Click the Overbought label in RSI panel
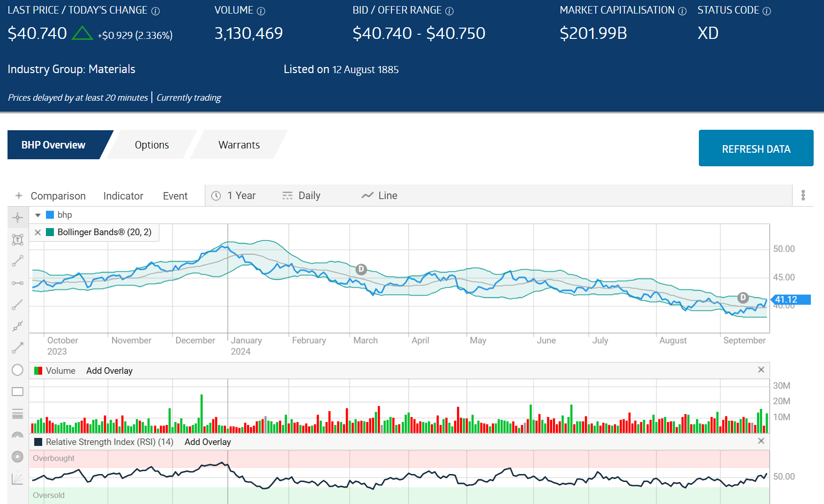This screenshot has width=824, height=504. tap(53, 458)
